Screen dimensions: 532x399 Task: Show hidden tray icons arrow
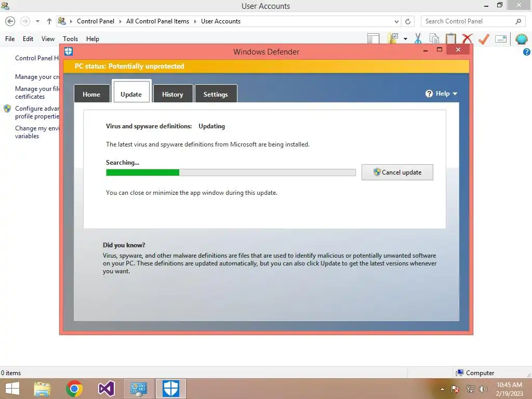pyautogui.click(x=442, y=389)
